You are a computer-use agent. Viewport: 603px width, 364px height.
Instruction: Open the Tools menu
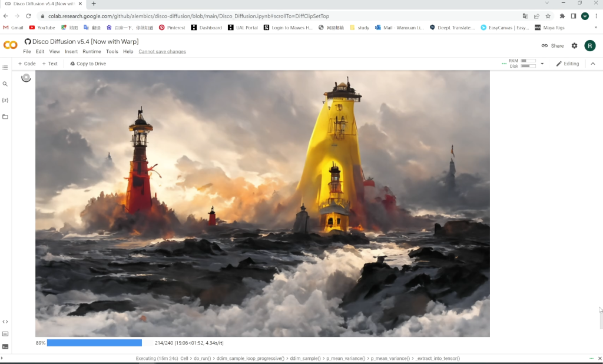pos(112,52)
